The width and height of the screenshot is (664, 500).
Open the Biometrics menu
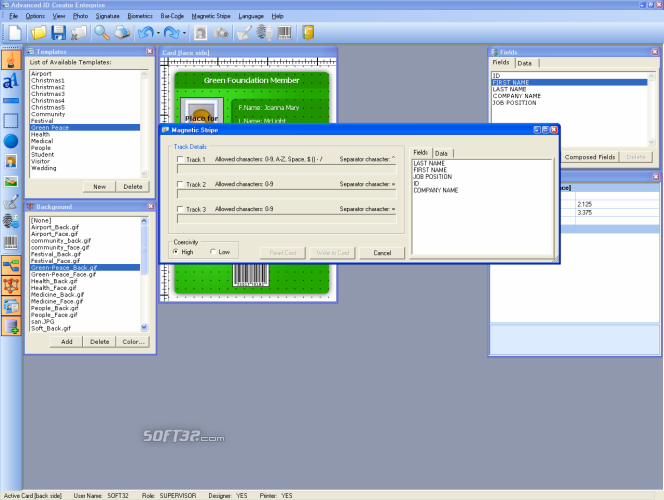pos(140,16)
